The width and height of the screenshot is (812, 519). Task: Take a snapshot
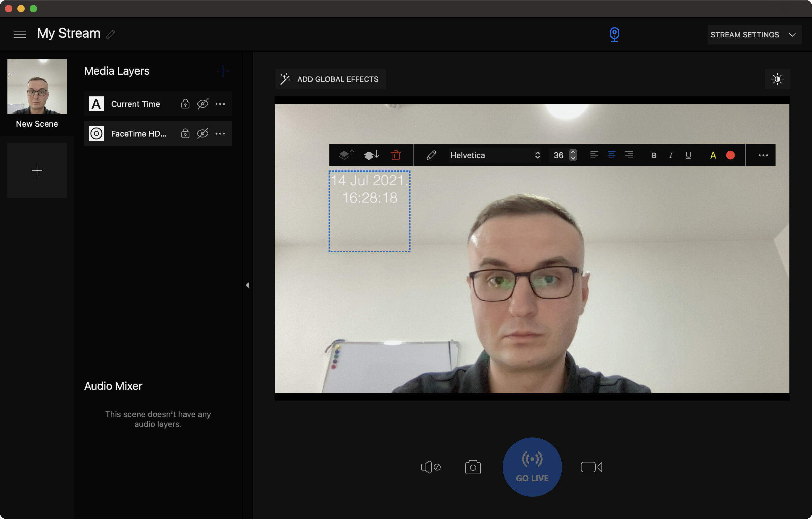[473, 467]
